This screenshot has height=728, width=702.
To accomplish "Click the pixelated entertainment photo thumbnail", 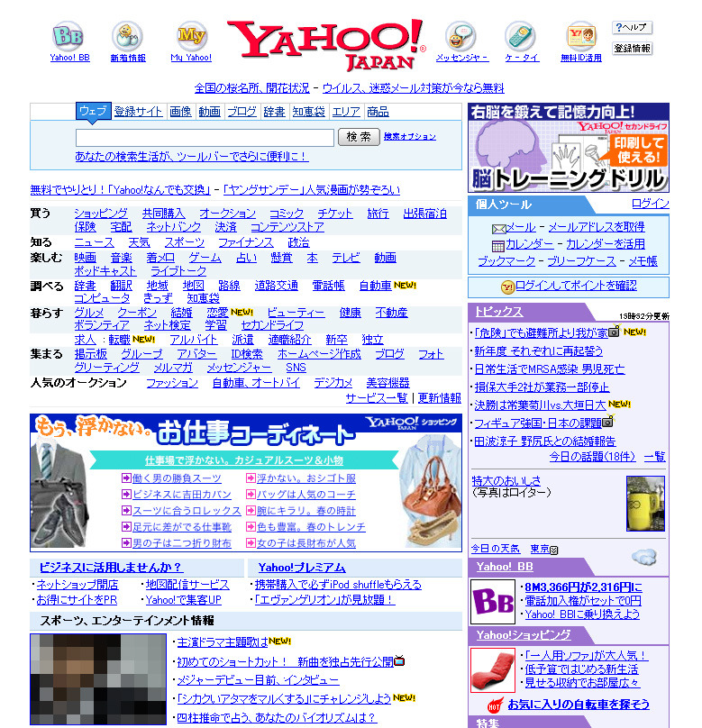I will 98,678.
